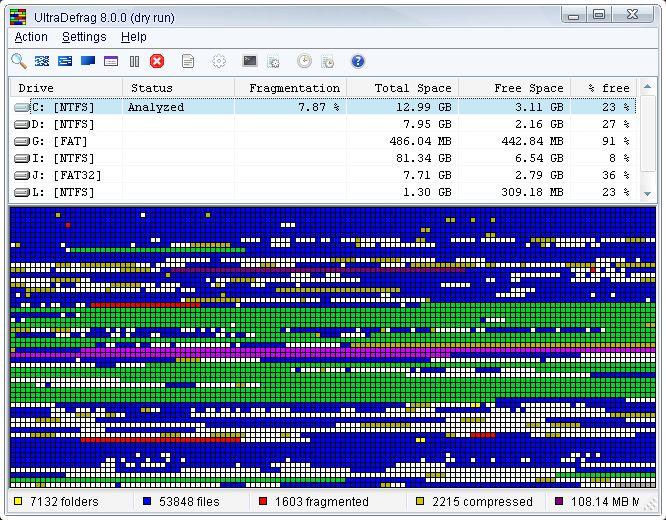The image size is (666, 520).
Task: Click the Analyze magnifier icon
Action: pos(19,61)
